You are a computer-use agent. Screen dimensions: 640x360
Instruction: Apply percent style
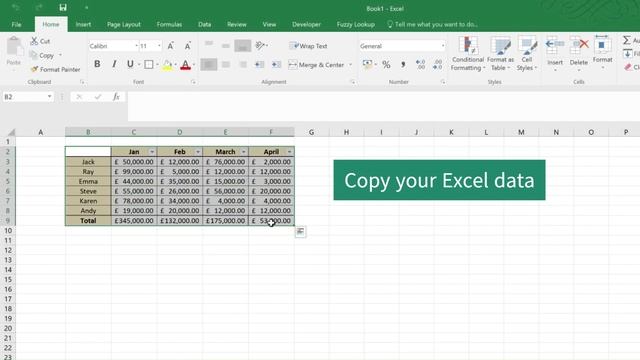click(386, 64)
